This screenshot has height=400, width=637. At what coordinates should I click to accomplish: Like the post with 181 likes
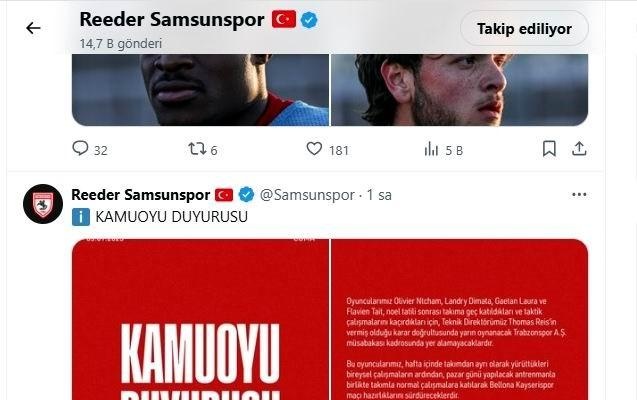tap(327, 149)
